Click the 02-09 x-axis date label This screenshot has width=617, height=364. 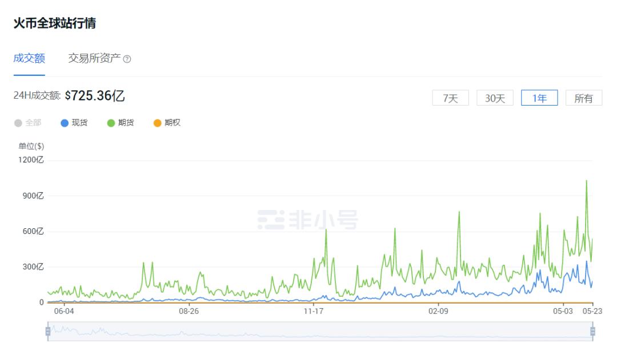pyautogui.click(x=438, y=311)
